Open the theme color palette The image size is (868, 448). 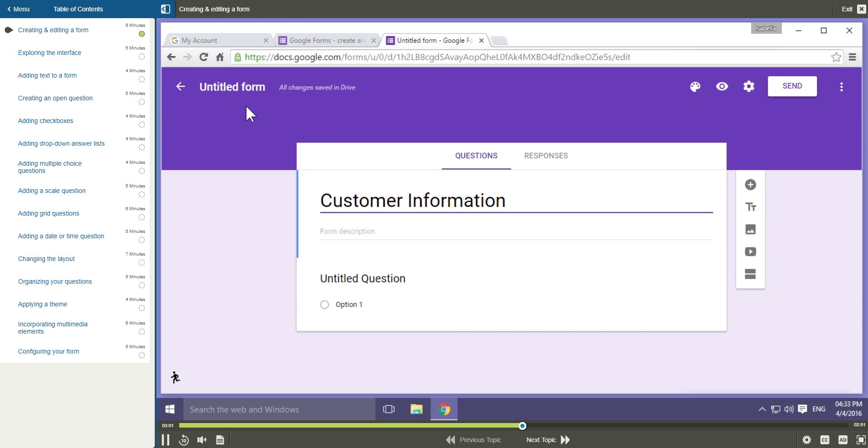coord(695,87)
